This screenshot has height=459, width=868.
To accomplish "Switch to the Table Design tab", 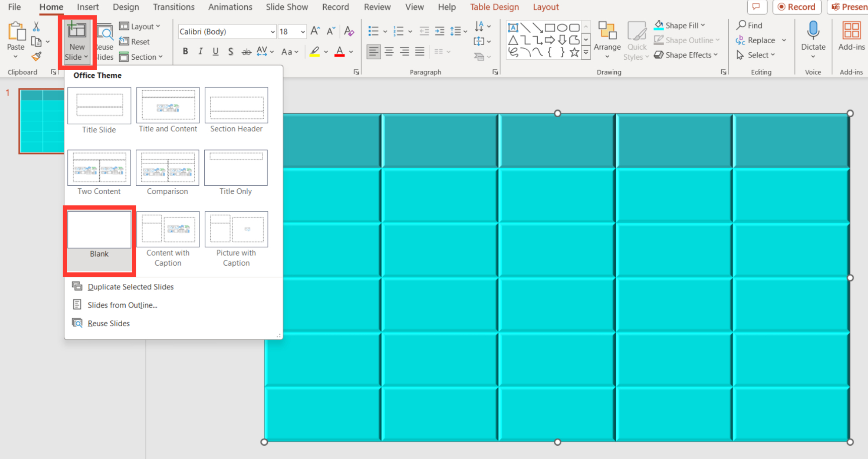I will pos(494,7).
